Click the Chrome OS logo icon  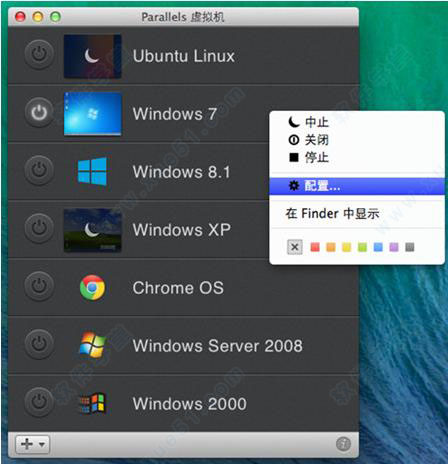coord(92,287)
